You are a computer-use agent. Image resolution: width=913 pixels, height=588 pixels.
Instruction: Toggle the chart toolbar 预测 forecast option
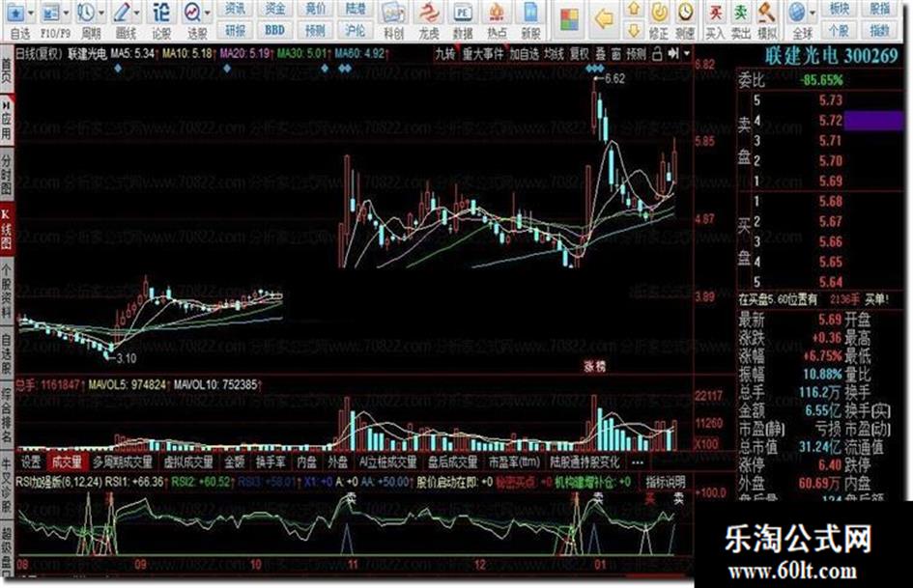click(636, 54)
